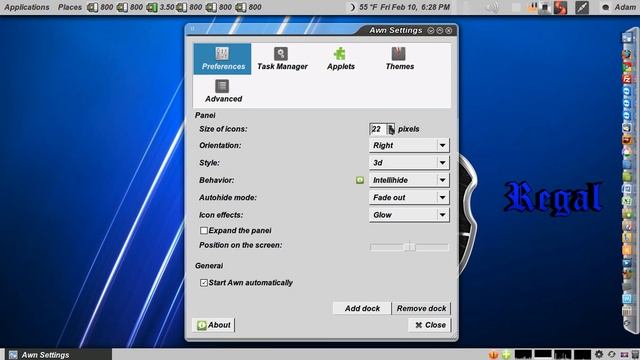Click the Close button in Awn Settings
The image size is (640, 360).
[430, 325]
